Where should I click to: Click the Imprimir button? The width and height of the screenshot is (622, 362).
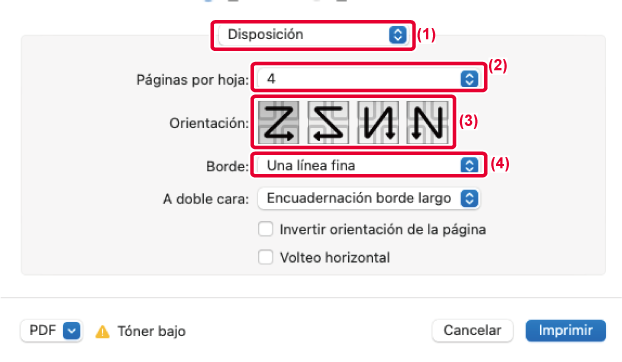(566, 330)
